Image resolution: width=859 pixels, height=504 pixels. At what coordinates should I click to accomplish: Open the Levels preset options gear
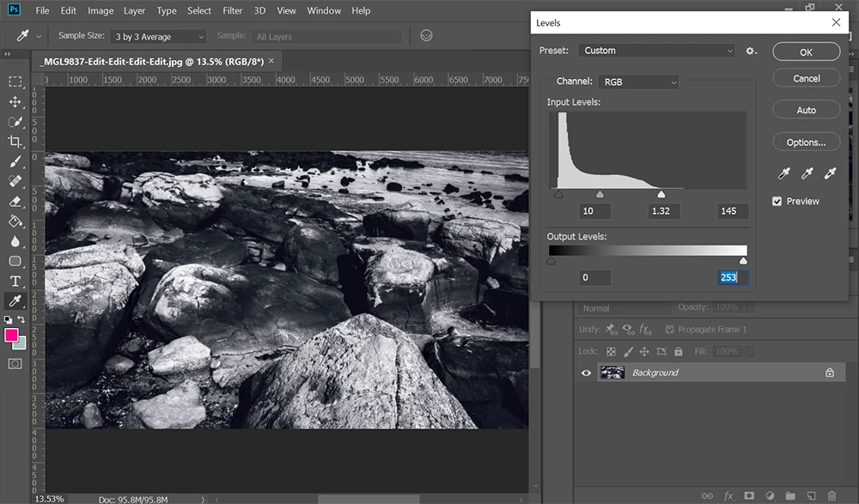(751, 52)
